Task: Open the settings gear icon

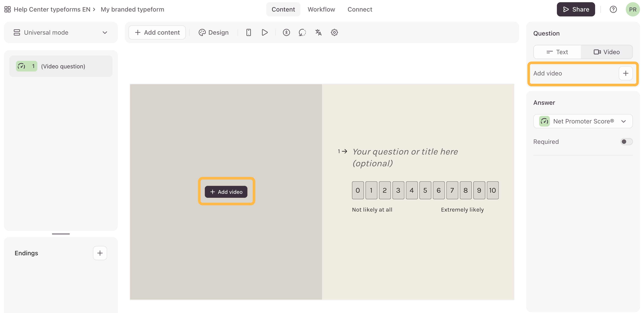Action: (x=334, y=32)
